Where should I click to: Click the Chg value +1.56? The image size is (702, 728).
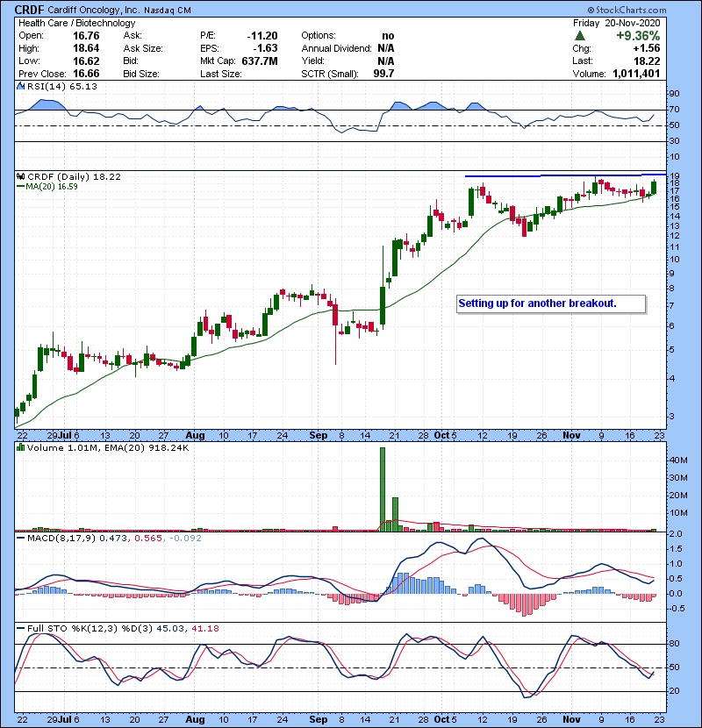tap(647, 48)
